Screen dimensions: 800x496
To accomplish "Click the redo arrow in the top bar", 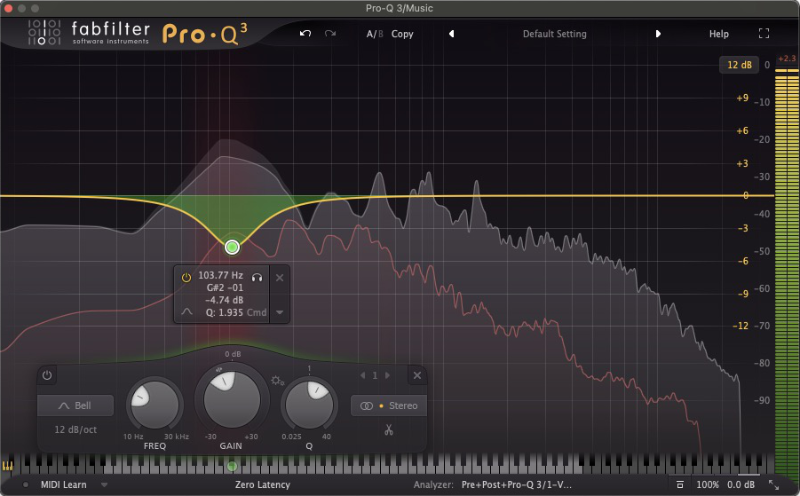I will pos(330,34).
